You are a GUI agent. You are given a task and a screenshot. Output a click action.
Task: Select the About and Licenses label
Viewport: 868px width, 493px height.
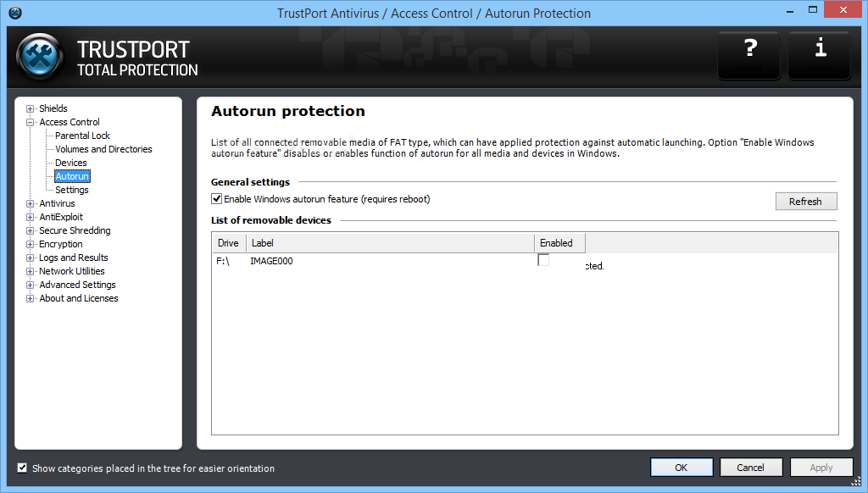click(79, 298)
